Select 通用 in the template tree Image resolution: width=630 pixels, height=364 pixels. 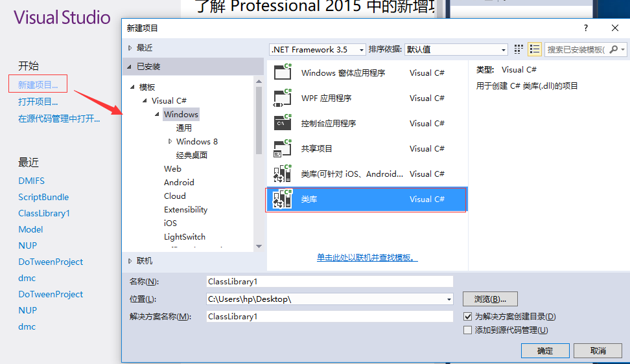click(183, 128)
